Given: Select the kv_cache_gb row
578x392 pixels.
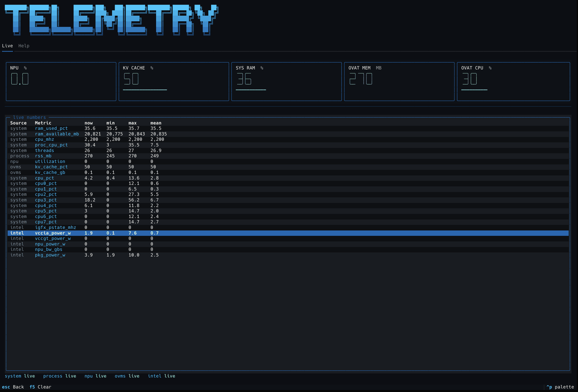Looking at the screenshot, I should [x=288, y=173].
